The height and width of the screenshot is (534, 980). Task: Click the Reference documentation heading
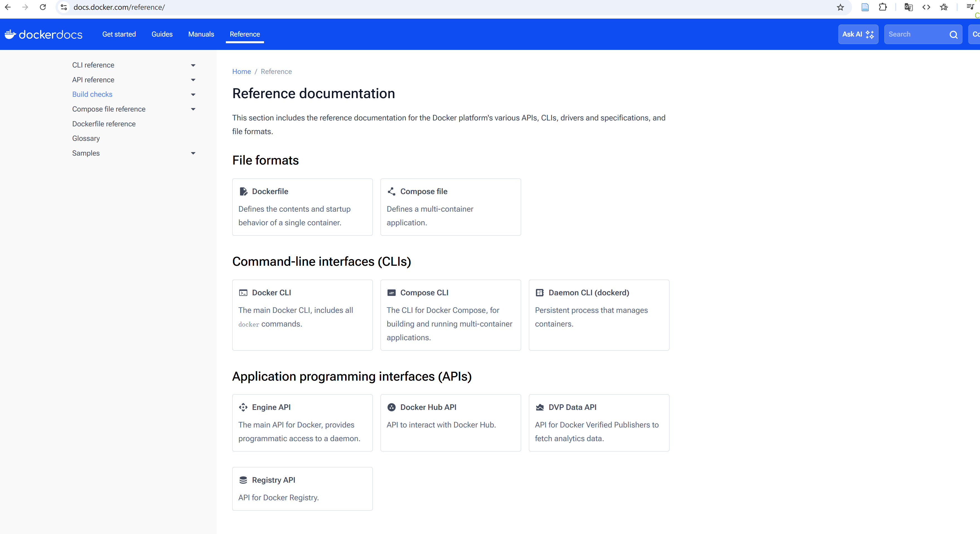314,94
